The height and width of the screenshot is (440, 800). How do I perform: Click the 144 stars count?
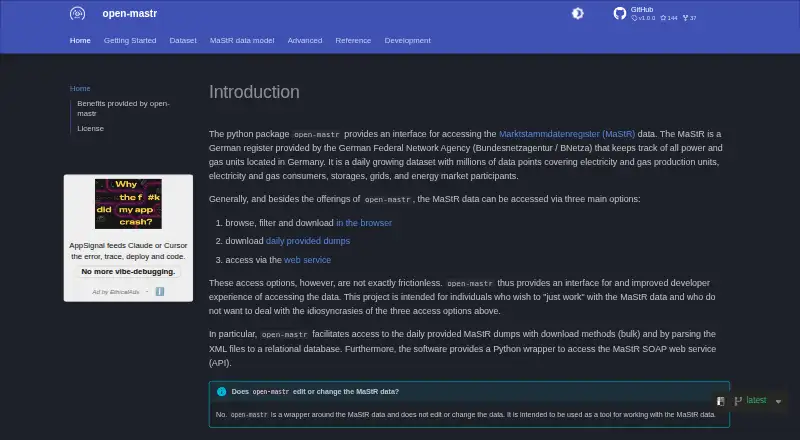pos(669,18)
